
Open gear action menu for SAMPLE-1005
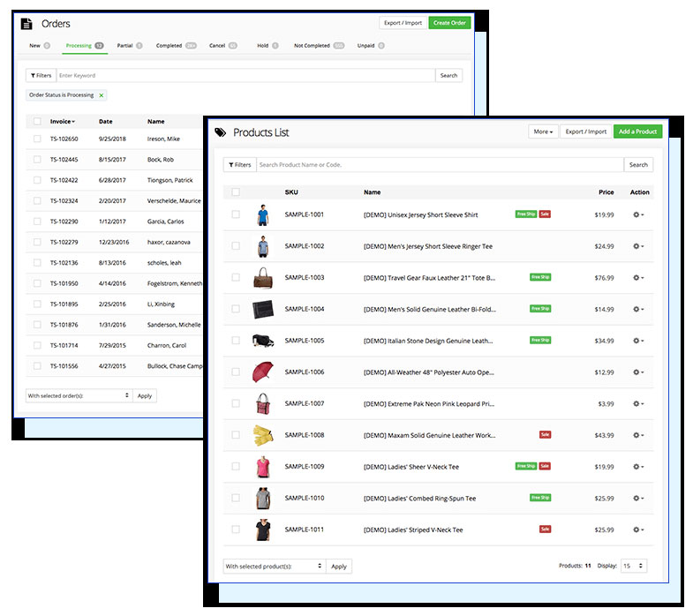coord(638,341)
